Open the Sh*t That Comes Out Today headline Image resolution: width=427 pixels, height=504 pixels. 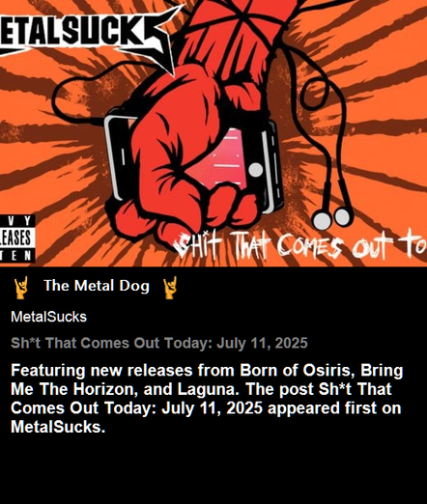tap(159, 343)
